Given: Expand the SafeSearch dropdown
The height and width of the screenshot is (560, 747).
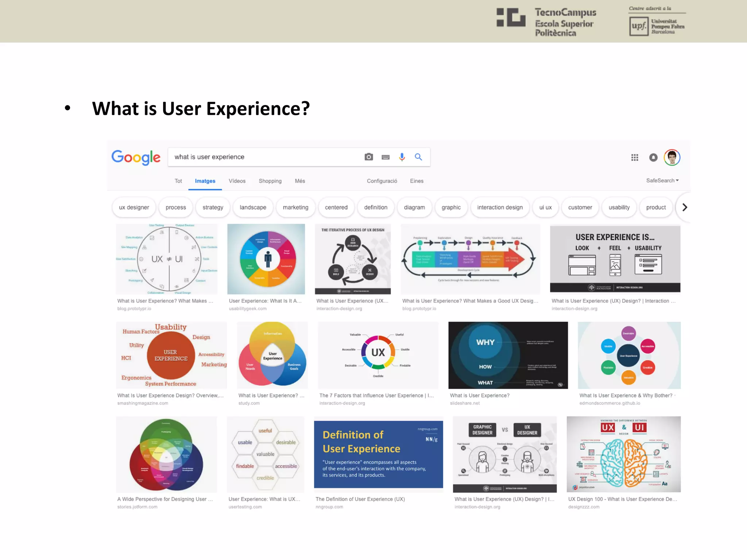Looking at the screenshot, I should (x=662, y=180).
